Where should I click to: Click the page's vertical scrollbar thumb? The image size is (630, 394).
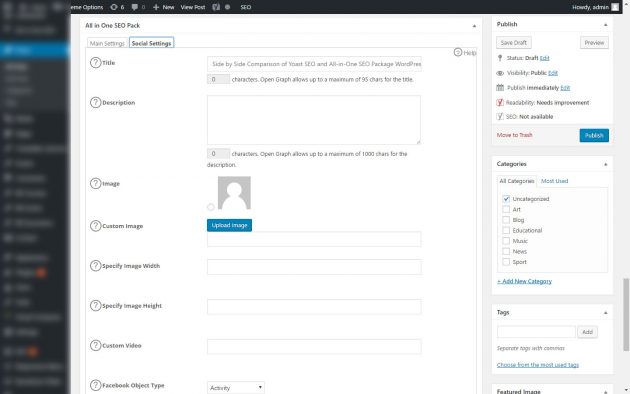[626, 313]
